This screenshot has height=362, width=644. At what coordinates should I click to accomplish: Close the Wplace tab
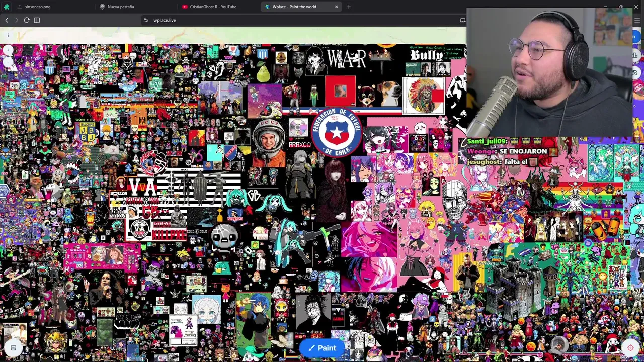pyautogui.click(x=336, y=7)
